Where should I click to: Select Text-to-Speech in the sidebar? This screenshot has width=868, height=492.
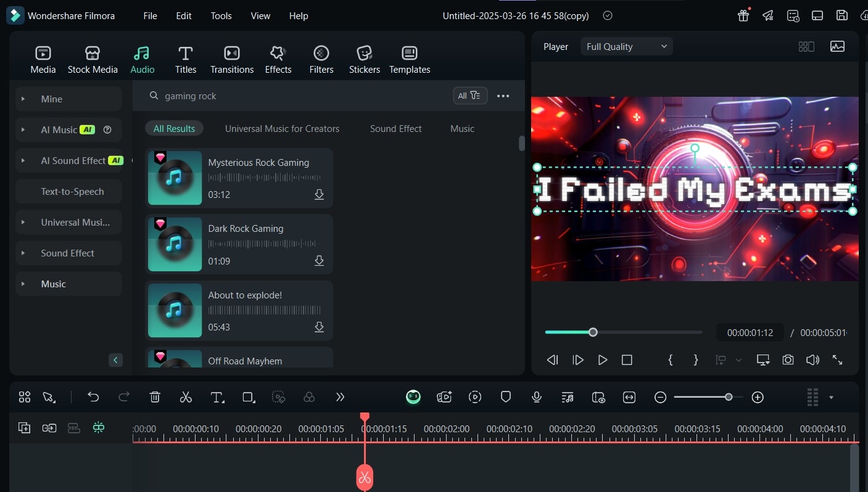tap(68, 191)
